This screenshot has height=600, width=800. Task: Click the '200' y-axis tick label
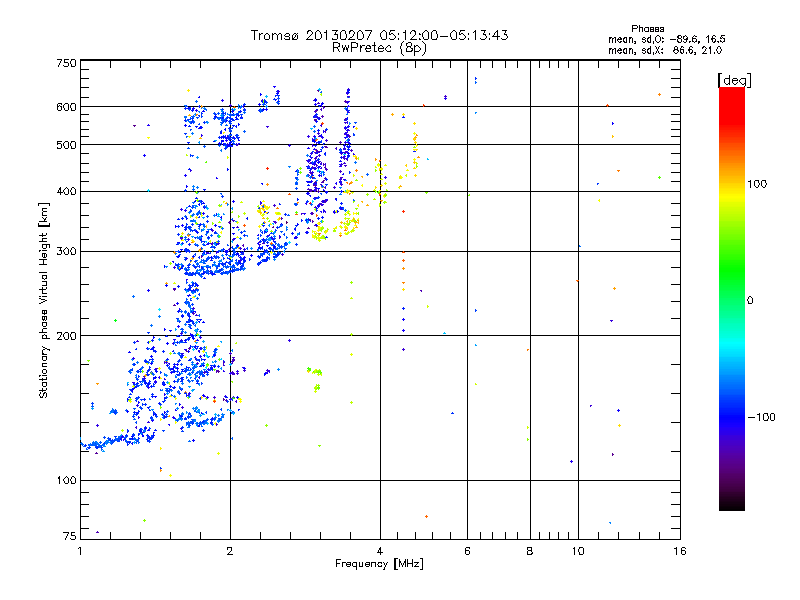[66, 336]
